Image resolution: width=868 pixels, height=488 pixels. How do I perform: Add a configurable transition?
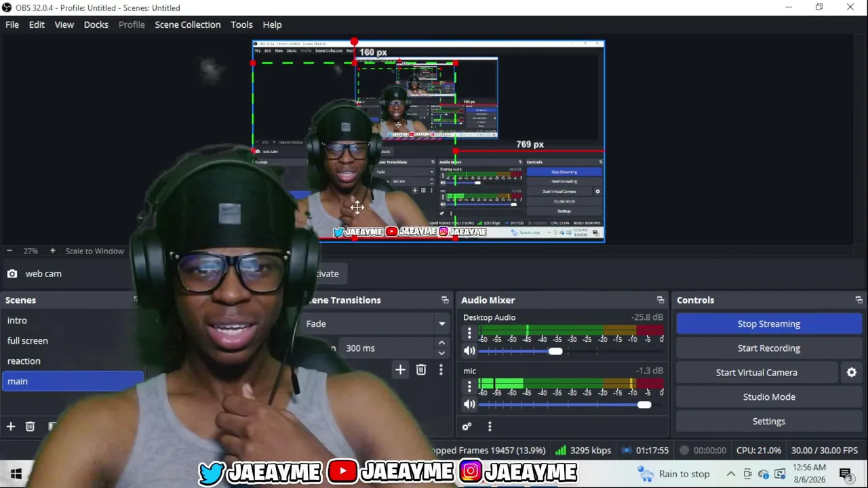click(x=400, y=369)
